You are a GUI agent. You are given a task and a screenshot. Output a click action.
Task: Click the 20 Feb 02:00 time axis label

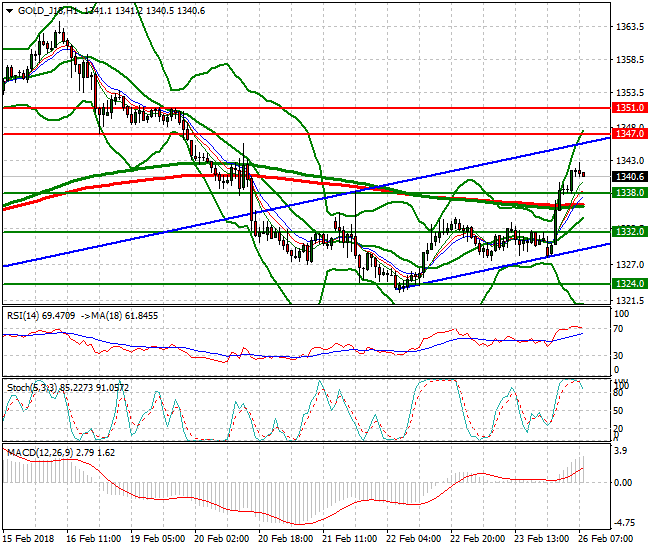point(221,539)
